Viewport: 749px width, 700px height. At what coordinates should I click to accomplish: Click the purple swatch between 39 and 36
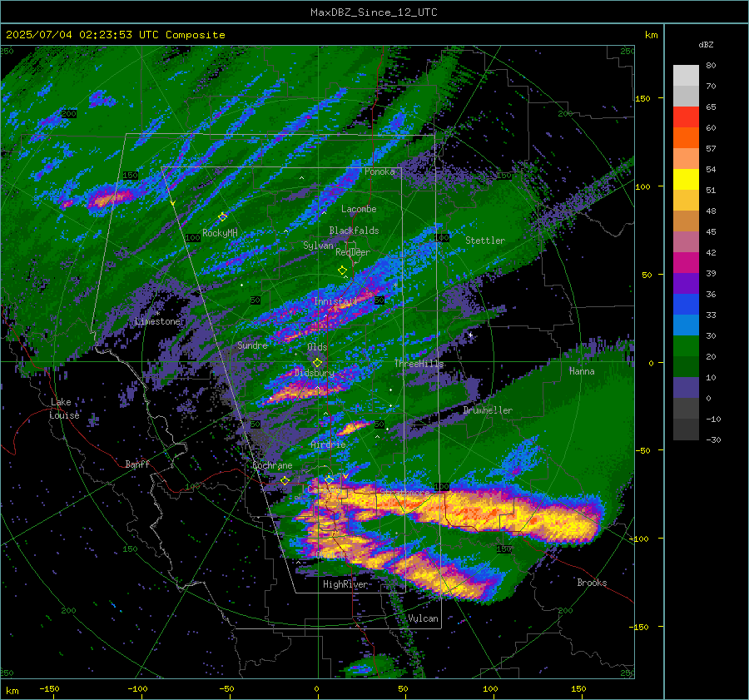tap(686, 284)
